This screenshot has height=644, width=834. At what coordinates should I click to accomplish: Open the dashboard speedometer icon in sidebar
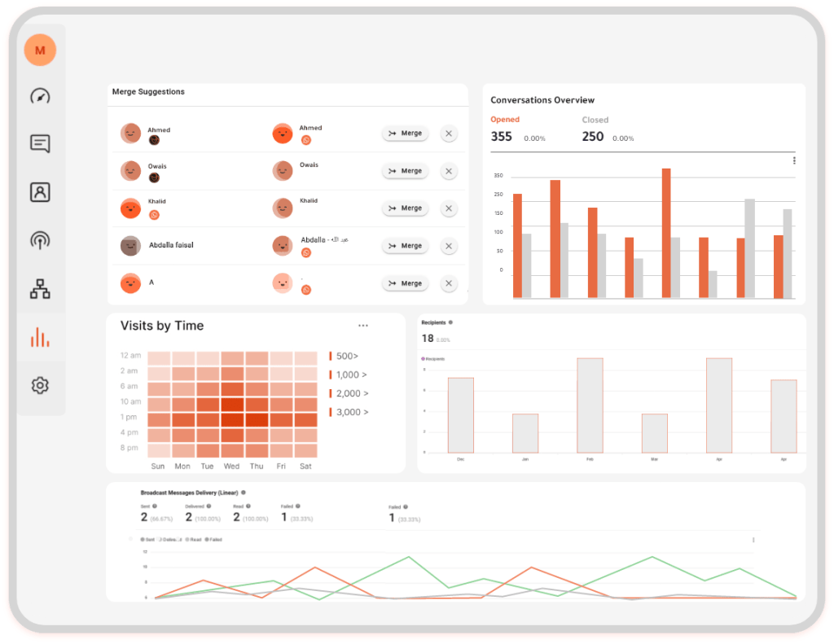[x=40, y=96]
